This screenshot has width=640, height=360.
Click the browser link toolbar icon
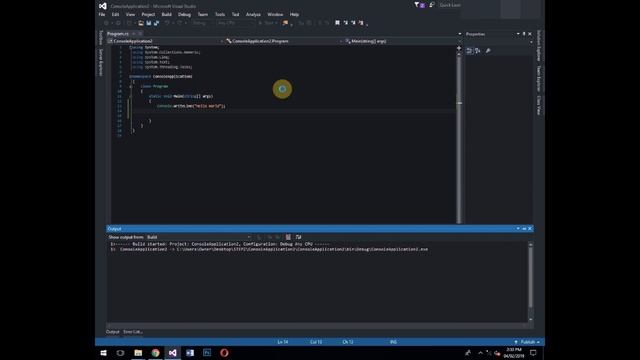(x=285, y=23)
